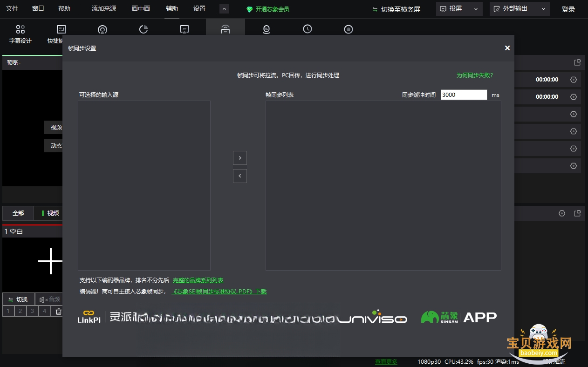Image resolution: width=588 pixels, height=367 pixels.
Task: Click the 预览- panel title
Action: coord(14,62)
